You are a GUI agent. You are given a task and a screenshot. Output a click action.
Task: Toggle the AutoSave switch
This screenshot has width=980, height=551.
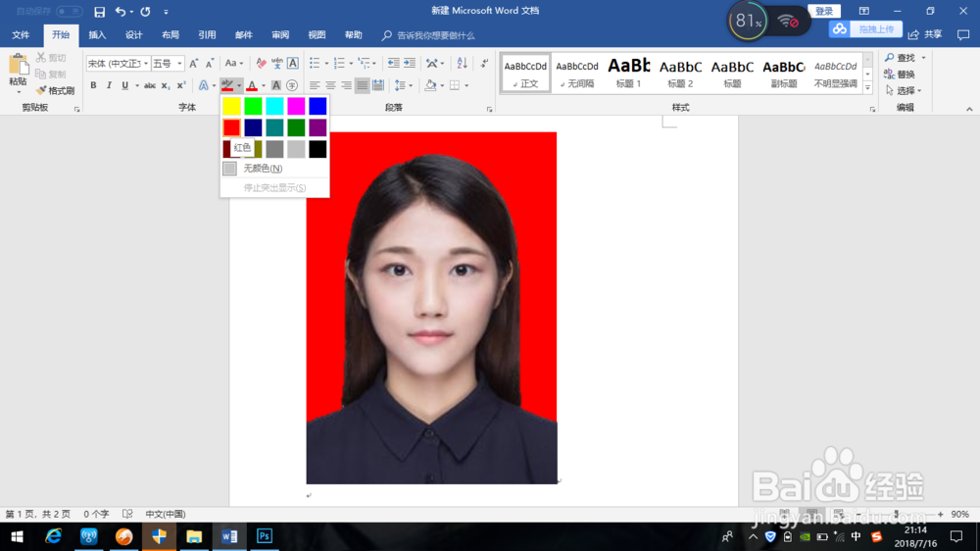click(x=69, y=11)
